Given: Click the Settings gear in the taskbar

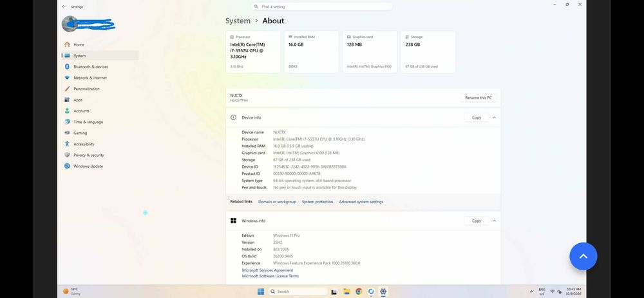Looking at the screenshot, I should [383, 292].
